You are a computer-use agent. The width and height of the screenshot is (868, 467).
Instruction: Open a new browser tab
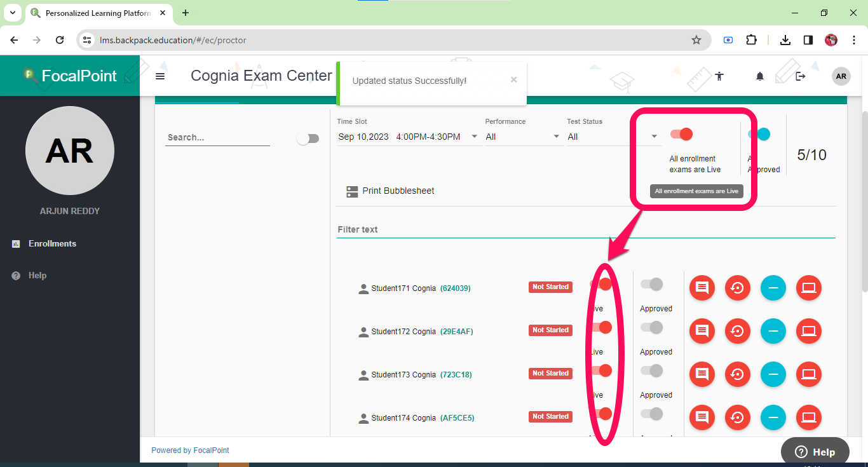[186, 13]
